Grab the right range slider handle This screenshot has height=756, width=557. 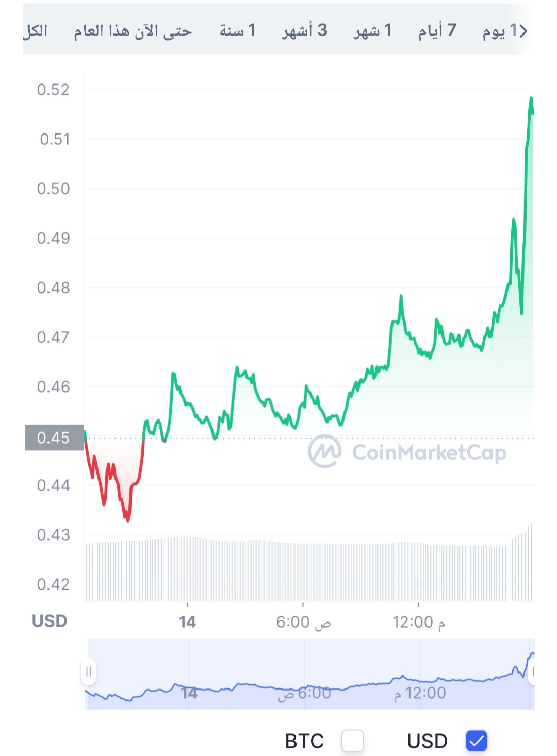pos(531,672)
